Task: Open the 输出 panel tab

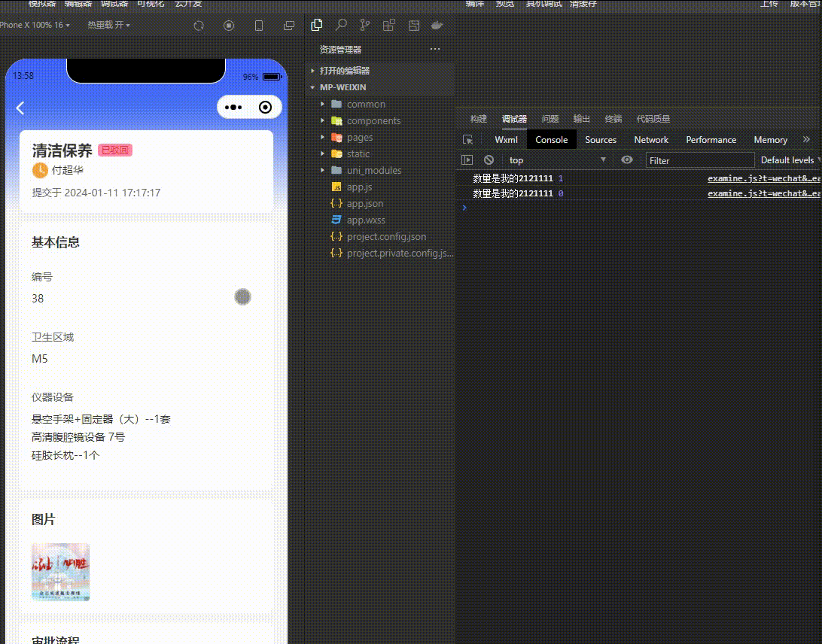Action: click(x=581, y=119)
